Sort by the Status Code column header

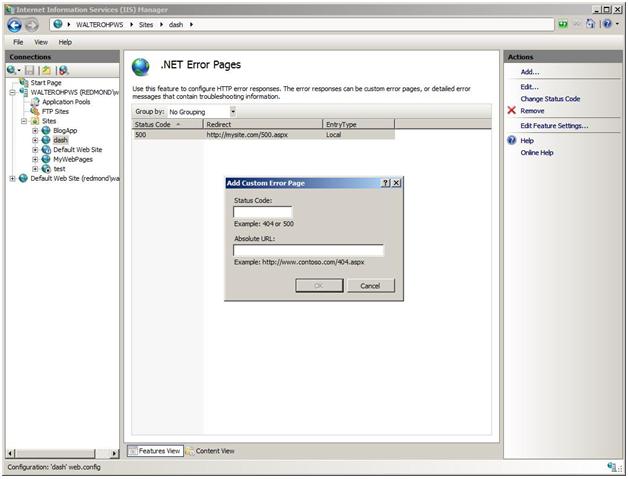(x=167, y=125)
